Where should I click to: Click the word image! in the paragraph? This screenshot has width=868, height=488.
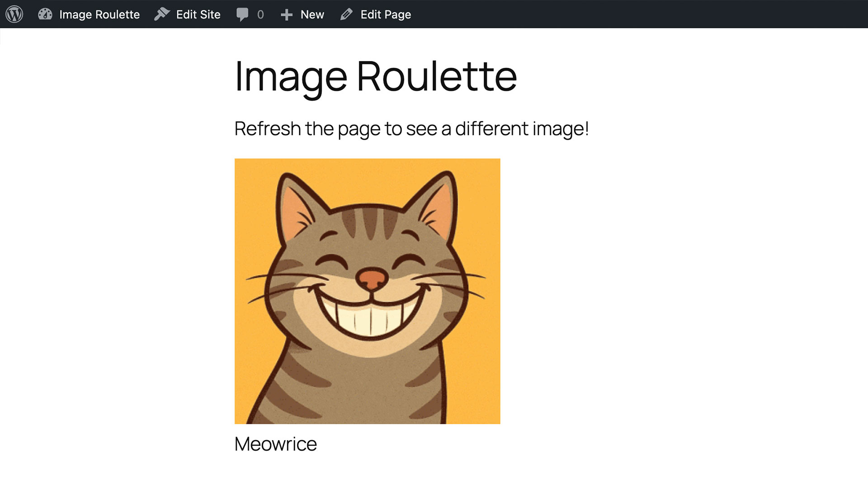(x=561, y=129)
